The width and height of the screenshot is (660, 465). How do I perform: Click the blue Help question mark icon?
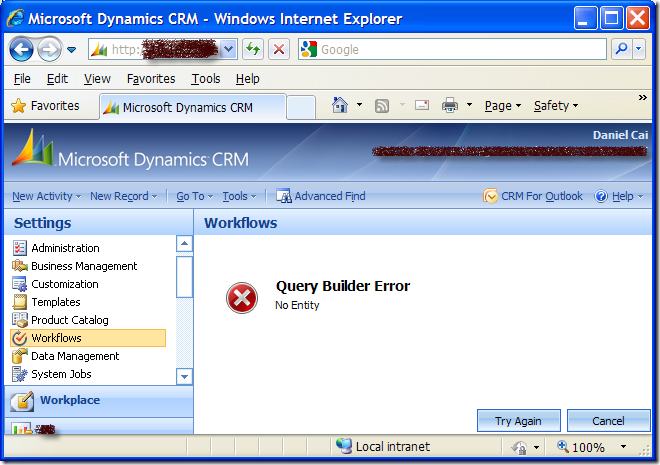pyautogui.click(x=601, y=196)
